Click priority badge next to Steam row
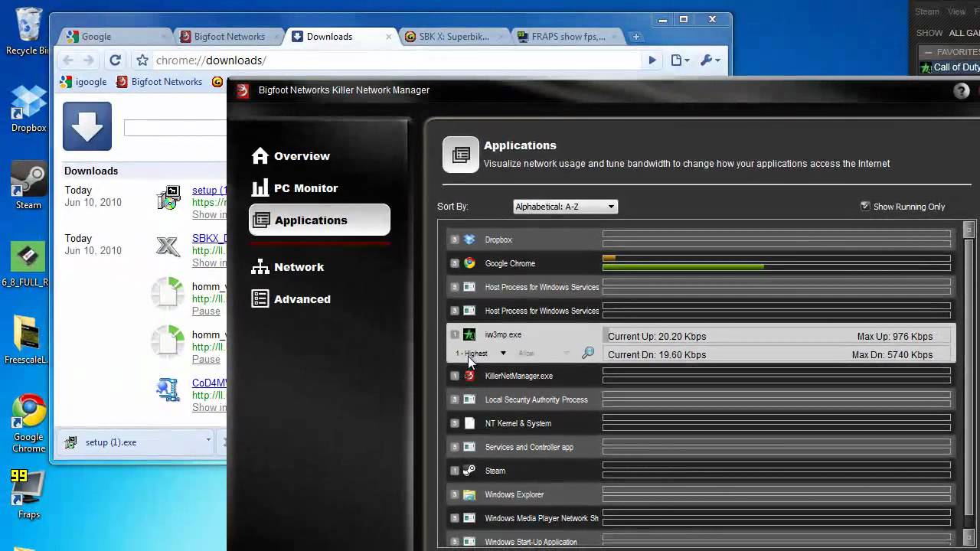980x551 pixels. point(454,471)
